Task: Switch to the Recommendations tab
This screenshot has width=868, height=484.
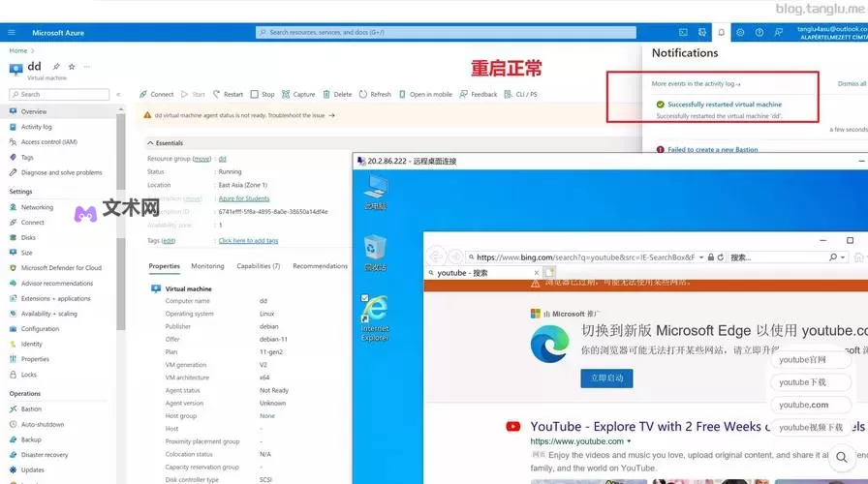Action: tap(320, 266)
